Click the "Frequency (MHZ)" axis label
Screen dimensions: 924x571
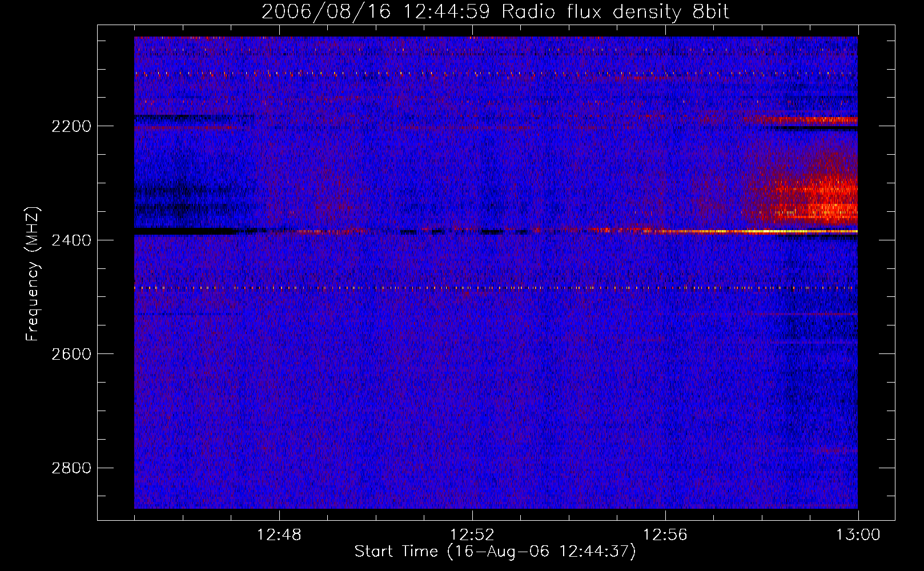[x=33, y=274]
